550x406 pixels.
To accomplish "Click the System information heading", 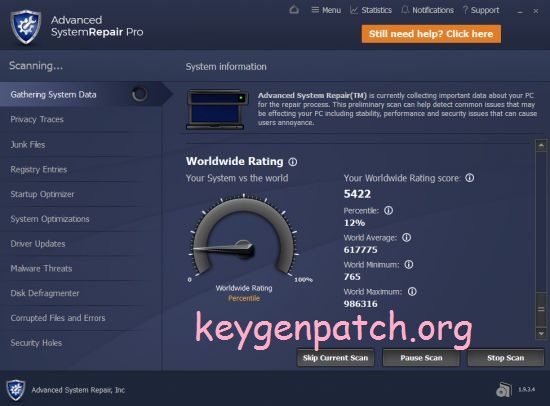I will 226,67.
